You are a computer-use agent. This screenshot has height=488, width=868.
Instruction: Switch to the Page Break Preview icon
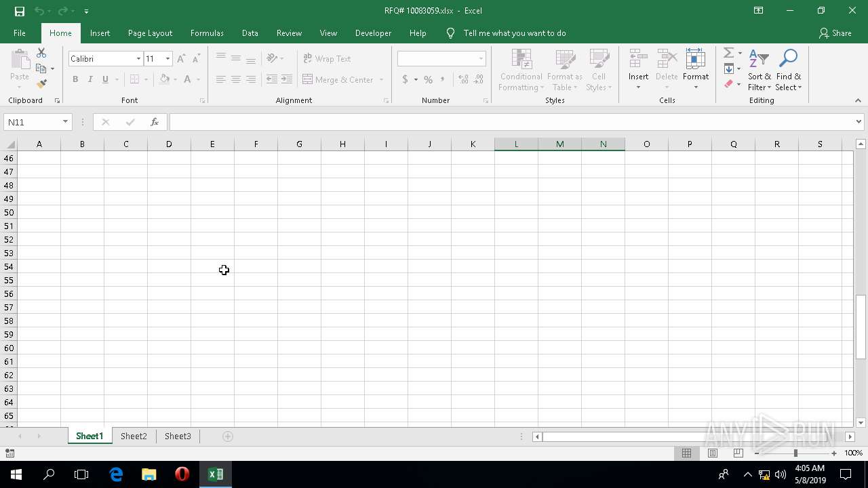738,453
